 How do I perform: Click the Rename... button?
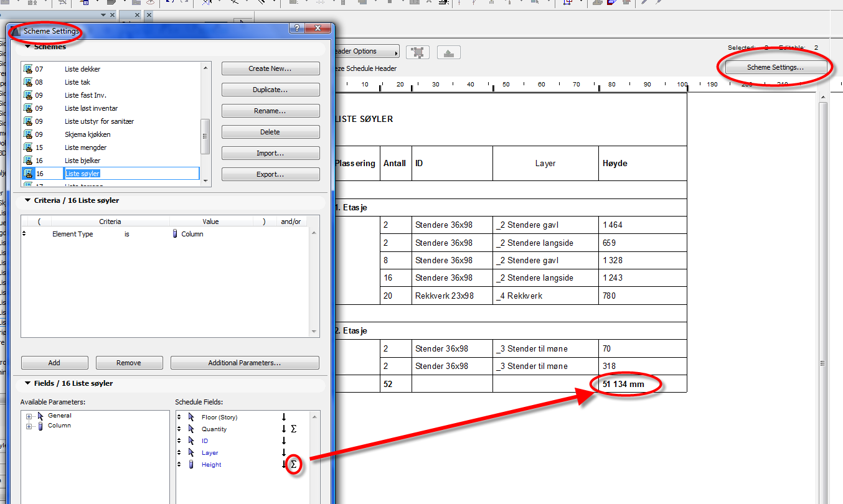(x=270, y=111)
